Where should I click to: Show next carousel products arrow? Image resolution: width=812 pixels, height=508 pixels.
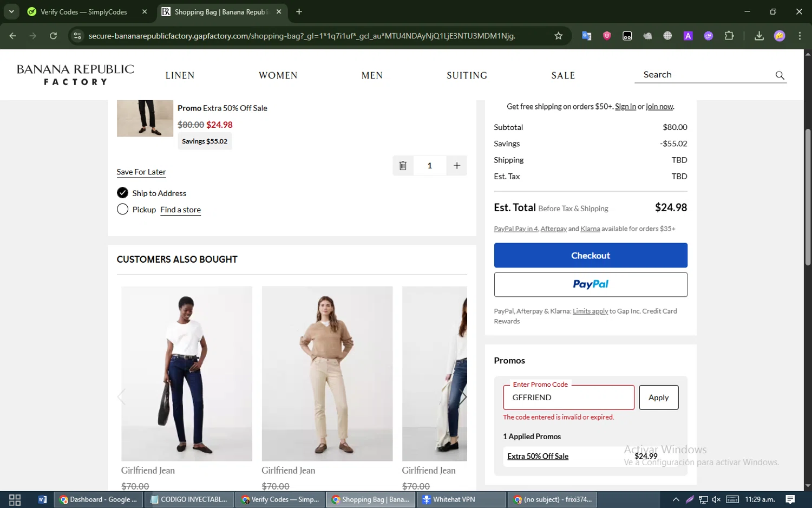(x=462, y=396)
